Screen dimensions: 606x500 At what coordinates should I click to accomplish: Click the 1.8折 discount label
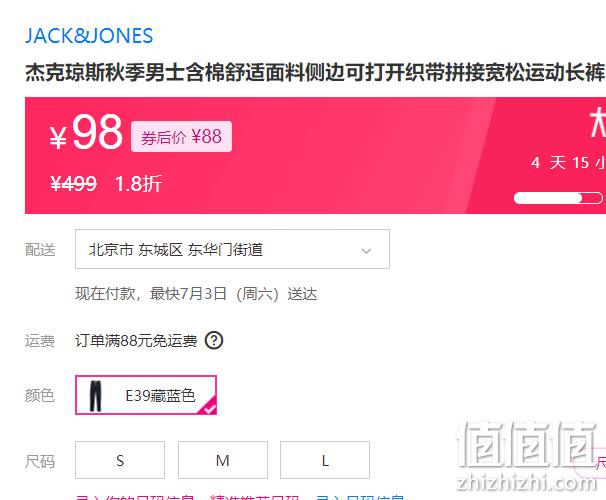pyautogui.click(x=138, y=184)
